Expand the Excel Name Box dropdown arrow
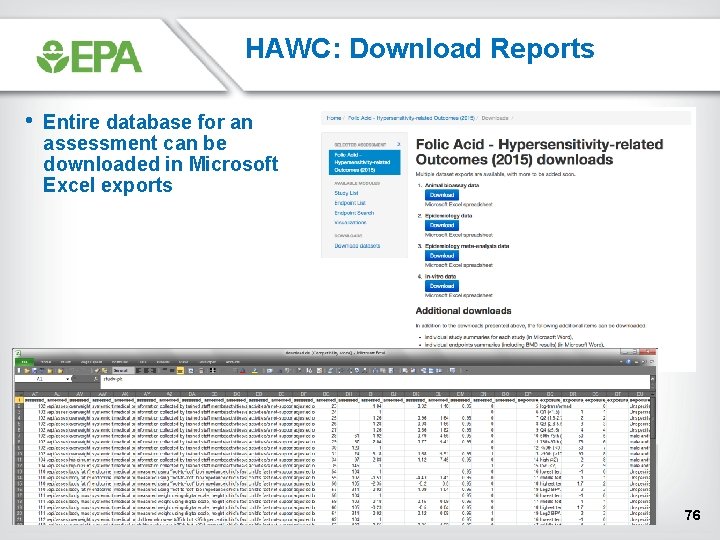The image size is (720, 540). pos(68,379)
